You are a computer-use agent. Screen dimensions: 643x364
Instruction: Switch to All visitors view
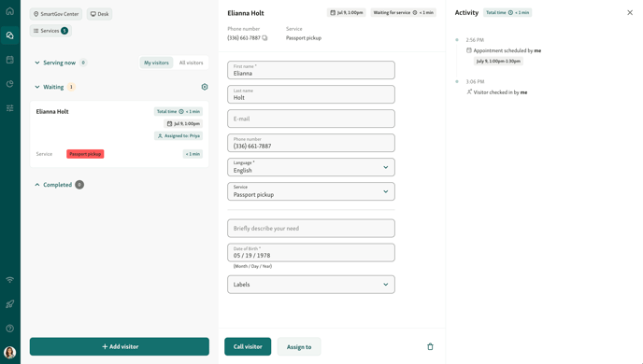pyautogui.click(x=191, y=63)
